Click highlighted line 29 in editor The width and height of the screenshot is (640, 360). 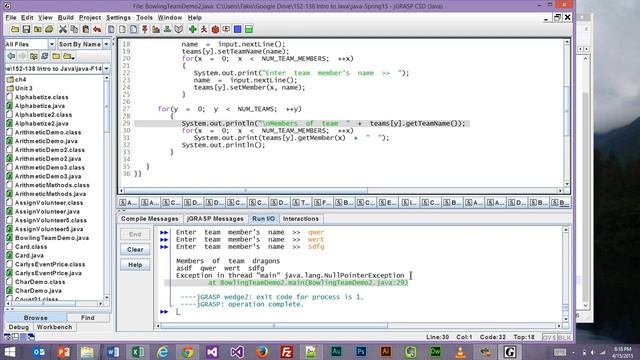(302, 123)
